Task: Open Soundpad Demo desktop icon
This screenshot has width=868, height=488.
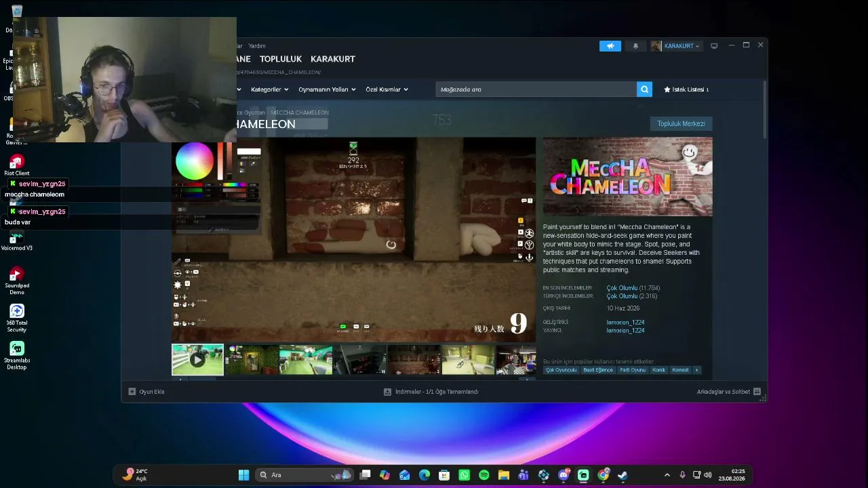Action: click(x=17, y=281)
